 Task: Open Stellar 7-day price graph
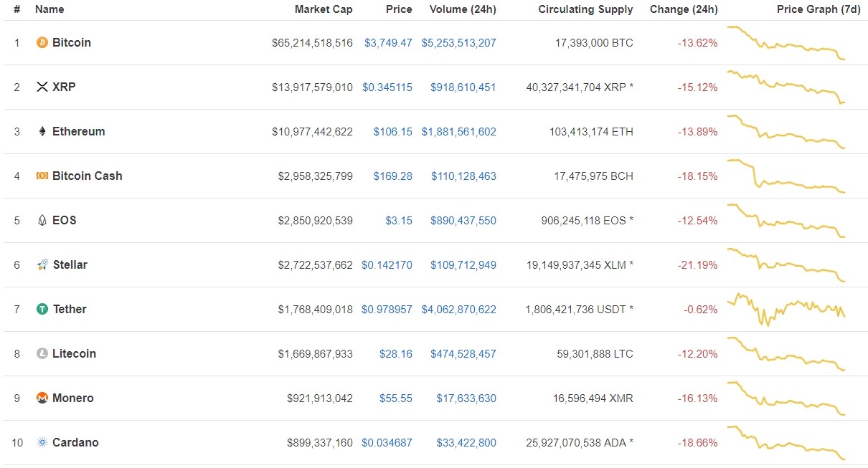787,265
